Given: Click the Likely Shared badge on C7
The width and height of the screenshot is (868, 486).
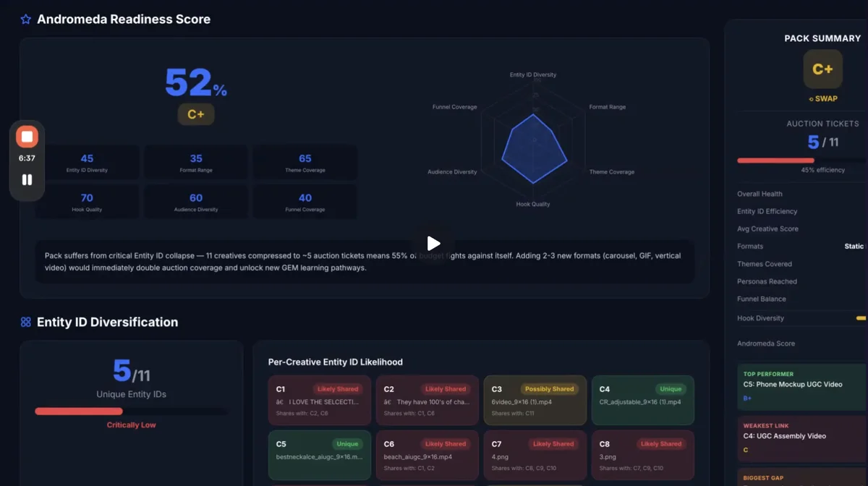Looking at the screenshot, I should 553,444.
